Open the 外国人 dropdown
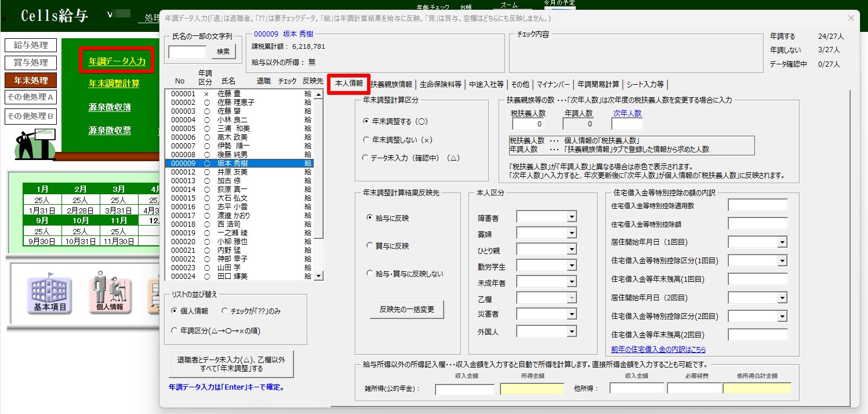868x414 pixels. [572, 332]
